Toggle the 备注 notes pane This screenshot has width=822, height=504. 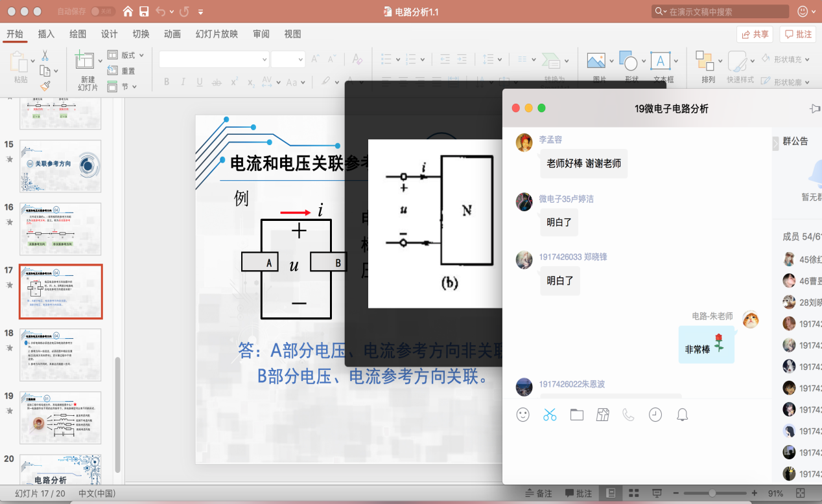[538, 493]
